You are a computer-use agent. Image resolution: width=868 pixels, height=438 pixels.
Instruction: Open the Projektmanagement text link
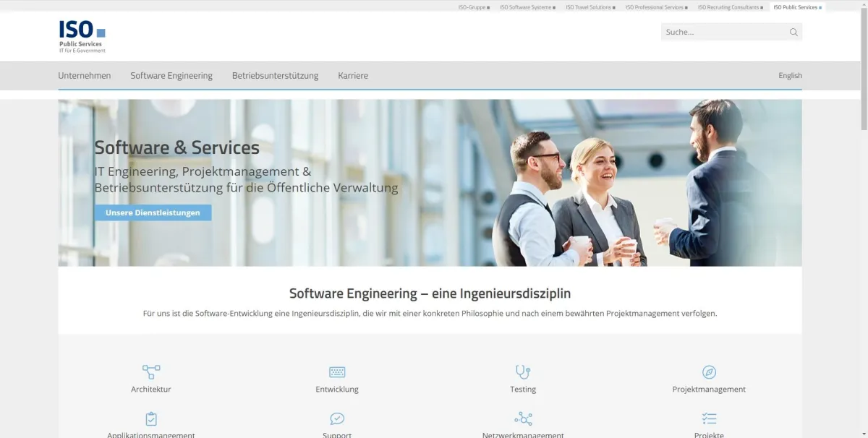pos(709,389)
